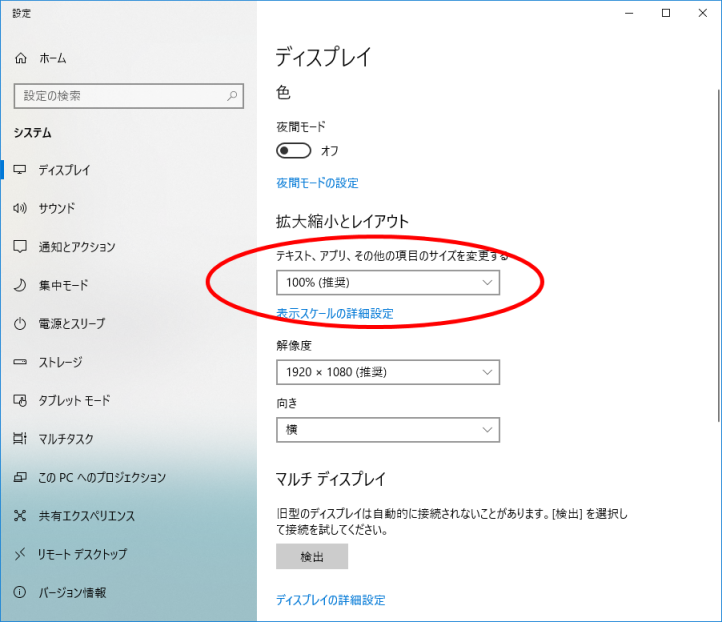Select 通知とアクション in the sidebar
The height and width of the screenshot is (622, 722).
pos(128,247)
